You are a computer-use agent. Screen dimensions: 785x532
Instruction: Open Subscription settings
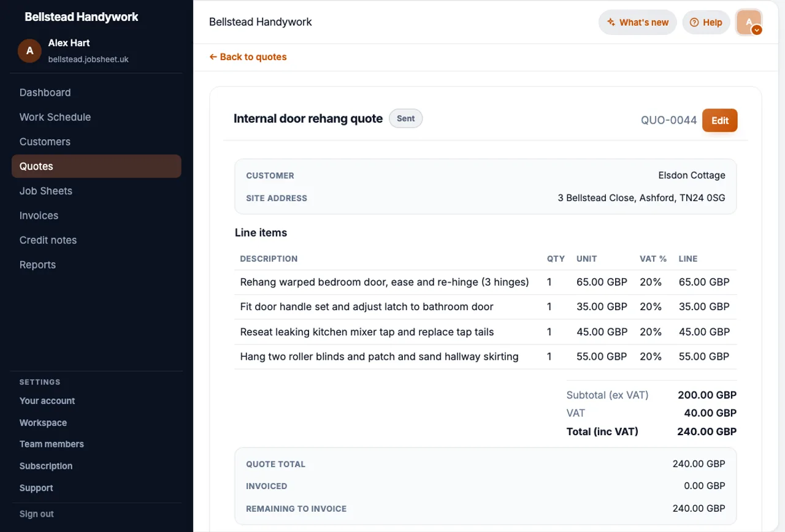(x=46, y=466)
